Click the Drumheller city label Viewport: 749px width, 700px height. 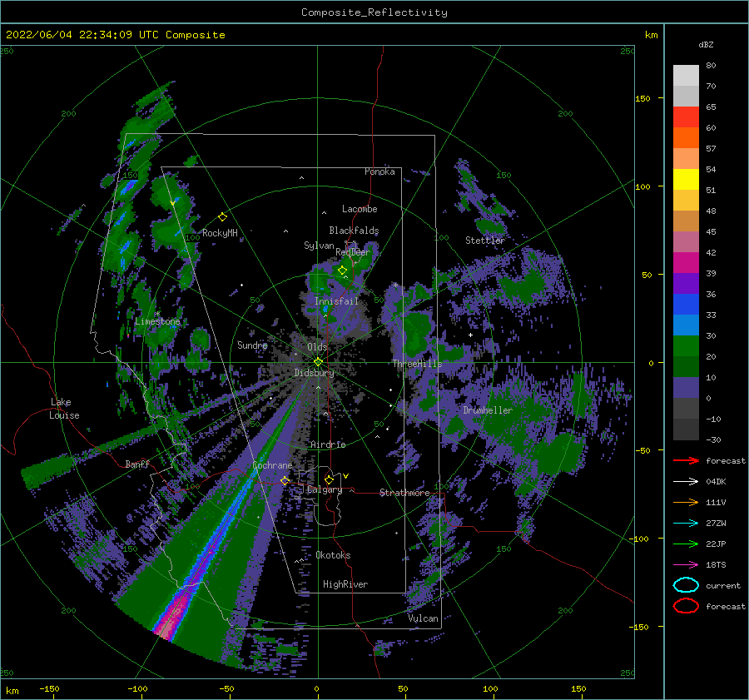click(x=488, y=410)
